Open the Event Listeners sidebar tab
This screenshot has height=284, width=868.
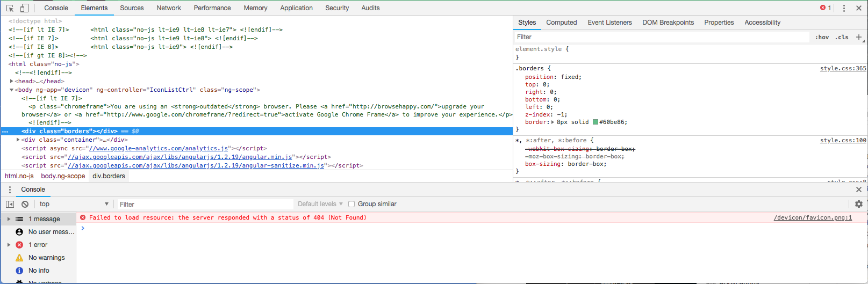(609, 23)
